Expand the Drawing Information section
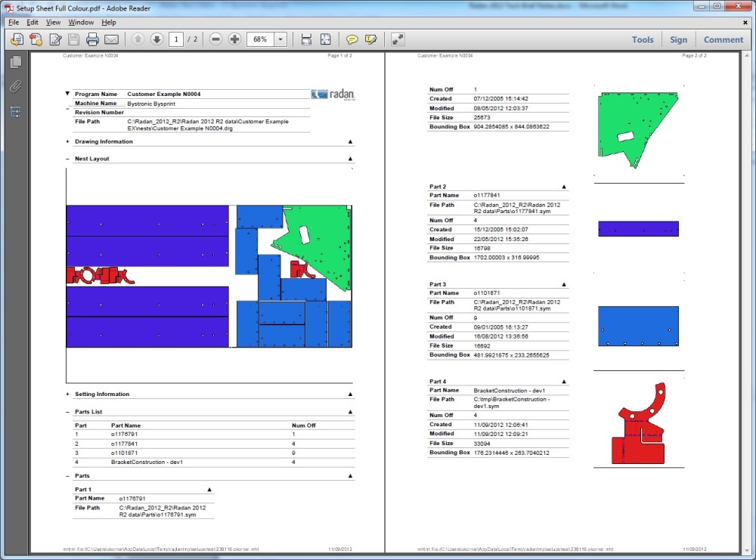 coord(68,141)
